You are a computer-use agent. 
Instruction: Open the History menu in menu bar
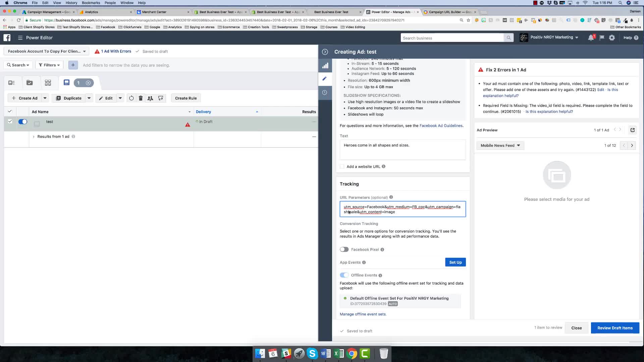[71, 3]
